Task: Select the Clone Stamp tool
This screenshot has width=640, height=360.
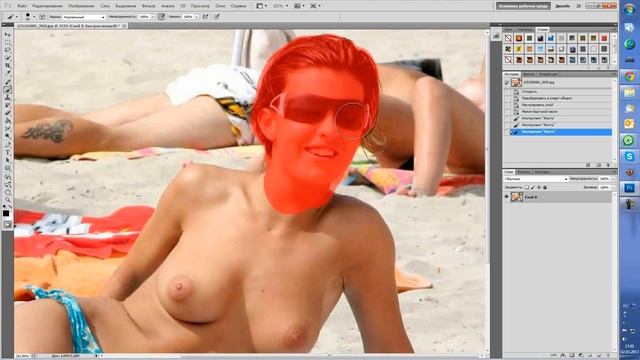Action: pos(8,98)
